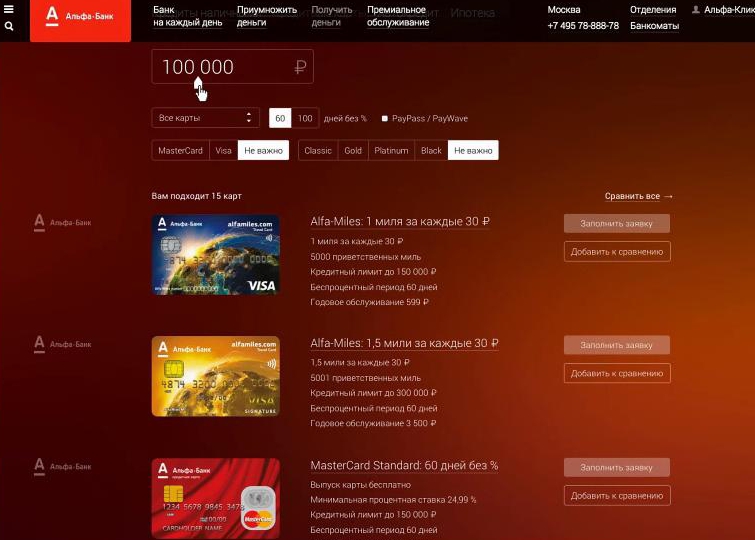Click Добавить к сравнению for MasterCard Standard card
Viewport: 755px width, 540px height.
(x=617, y=496)
